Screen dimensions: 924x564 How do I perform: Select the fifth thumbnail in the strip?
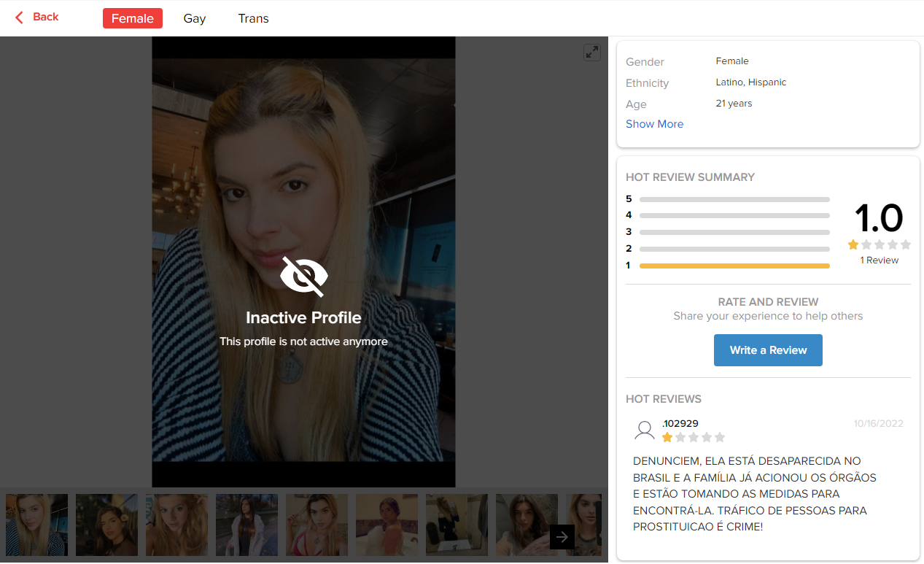point(317,525)
